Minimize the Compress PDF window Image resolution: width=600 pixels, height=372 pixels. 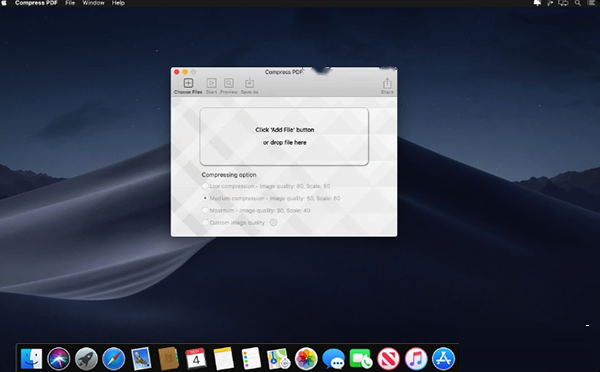click(x=185, y=72)
